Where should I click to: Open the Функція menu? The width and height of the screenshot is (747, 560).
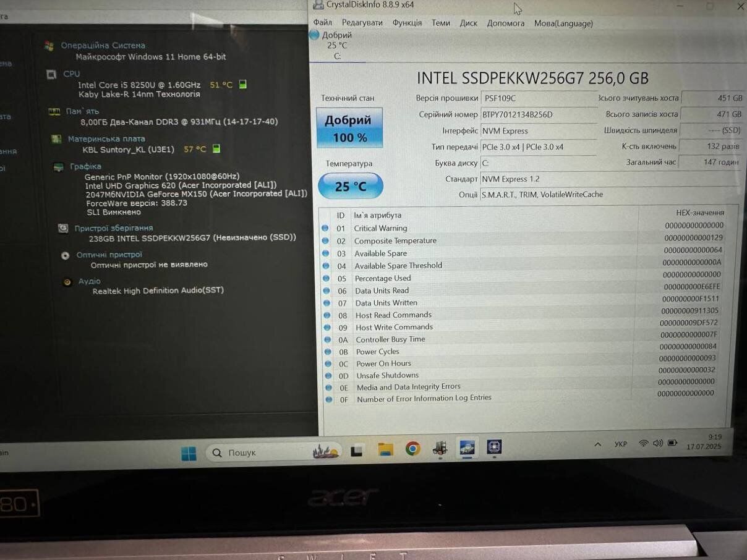pos(407,23)
